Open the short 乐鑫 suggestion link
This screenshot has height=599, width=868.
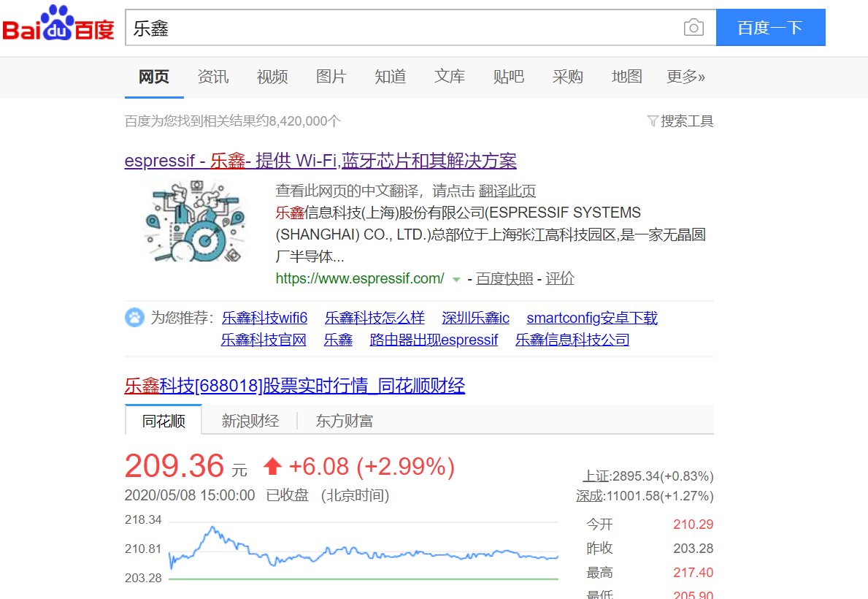pyautogui.click(x=338, y=340)
